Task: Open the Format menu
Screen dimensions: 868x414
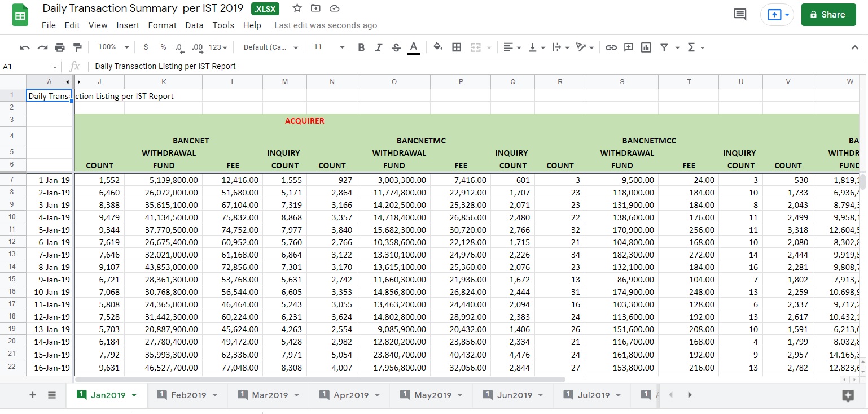Action: coord(163,25)
